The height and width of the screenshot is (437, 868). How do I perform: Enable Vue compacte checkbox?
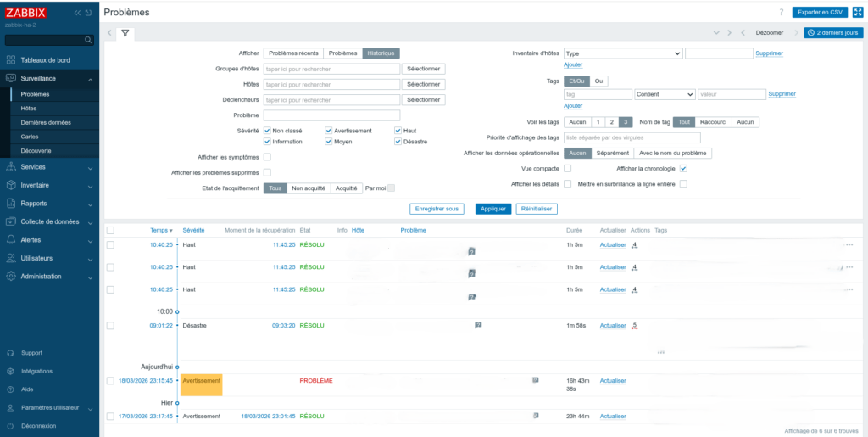(567, 168)
